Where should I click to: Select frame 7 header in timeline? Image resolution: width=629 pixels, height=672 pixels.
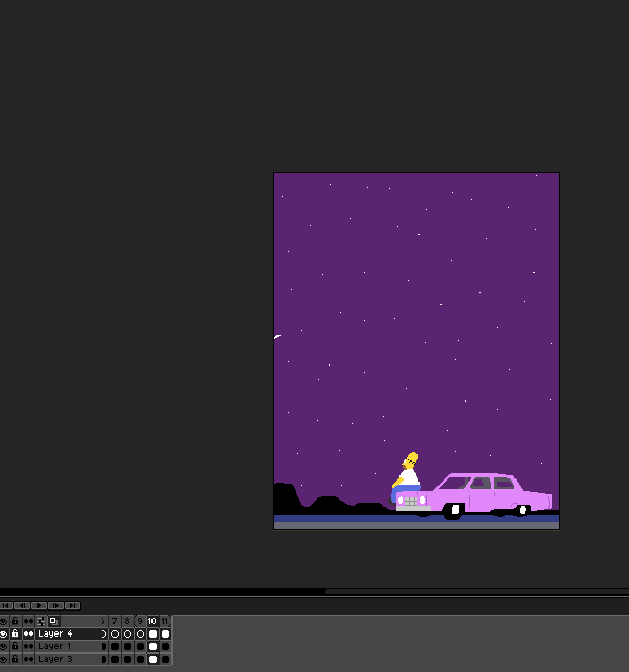pyautogui.click(x=115, y=621)
